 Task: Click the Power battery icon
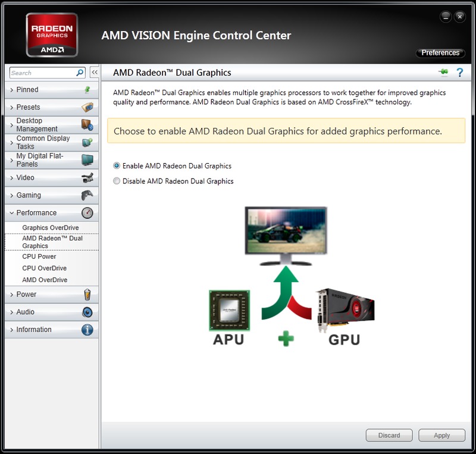click(87, 295)
